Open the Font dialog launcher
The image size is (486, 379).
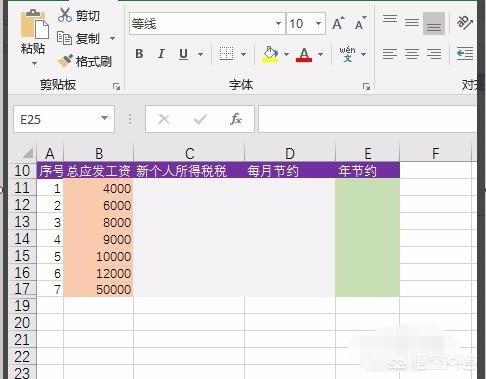click(x=366, y=87)
